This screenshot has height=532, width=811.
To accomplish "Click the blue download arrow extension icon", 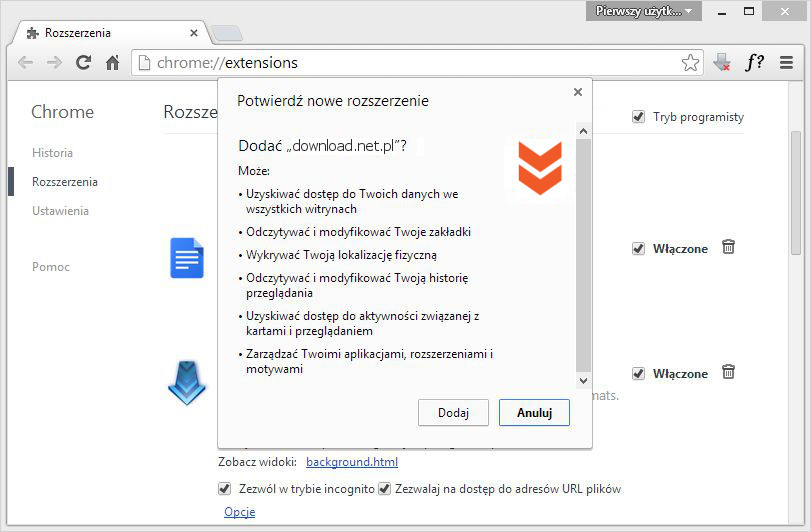I will pyautogui.click(x=187, y=383).
